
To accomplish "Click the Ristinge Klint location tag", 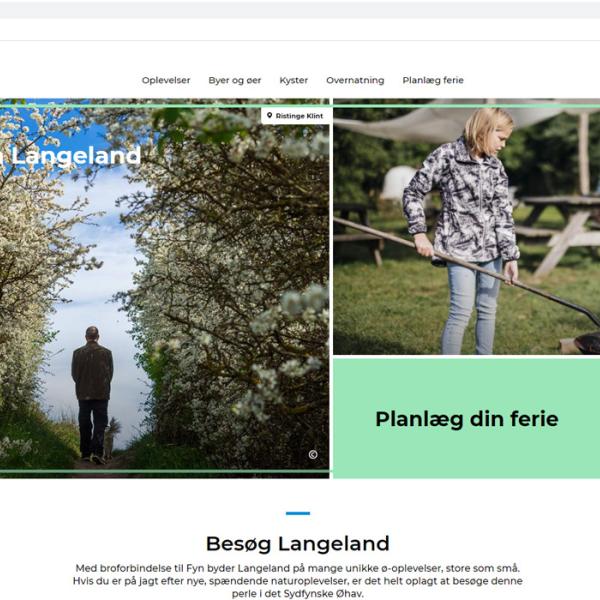I will [295, 116].
